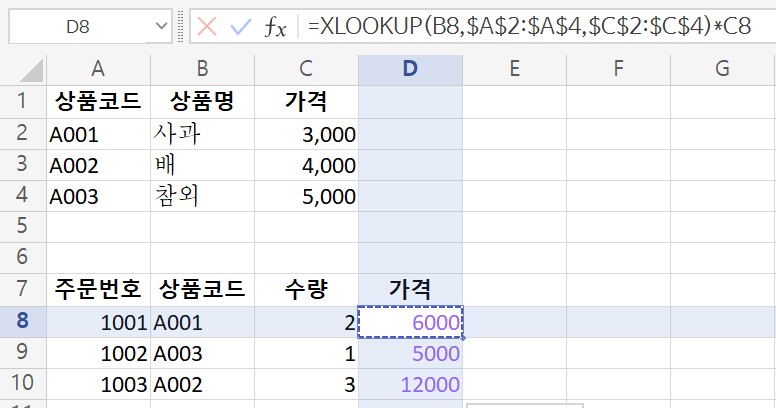
Task: Select row 5 header
Action: 23,227
